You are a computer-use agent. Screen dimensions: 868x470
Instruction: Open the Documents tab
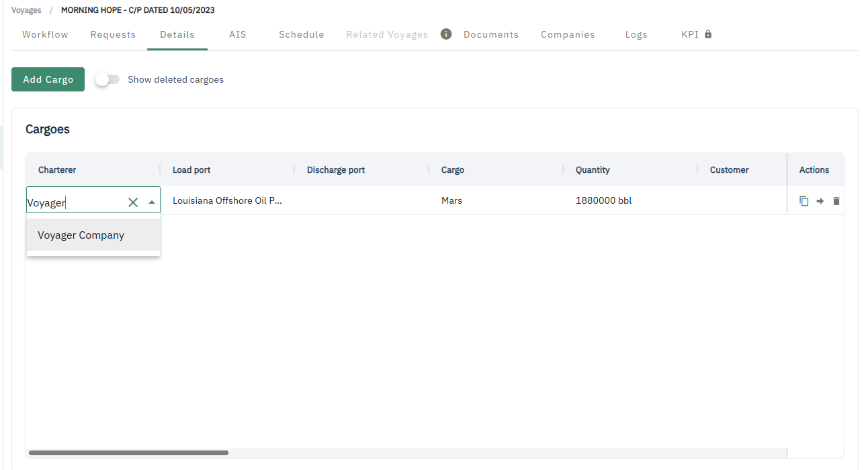click(x=491, y=34)
